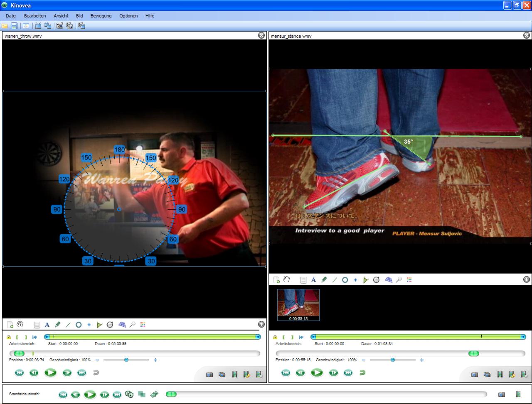Open the Hilfe menu
This screenshot has width=532, height=404.
tap(150, 16)
